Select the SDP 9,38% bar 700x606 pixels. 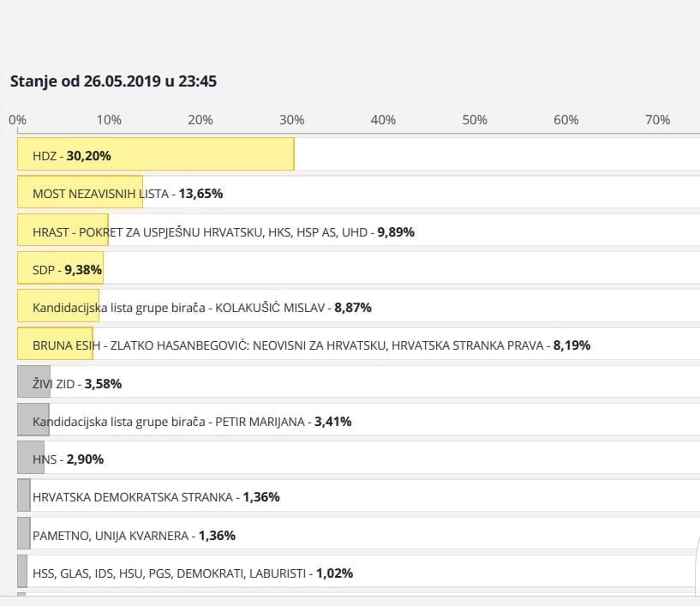click(60, 269)
